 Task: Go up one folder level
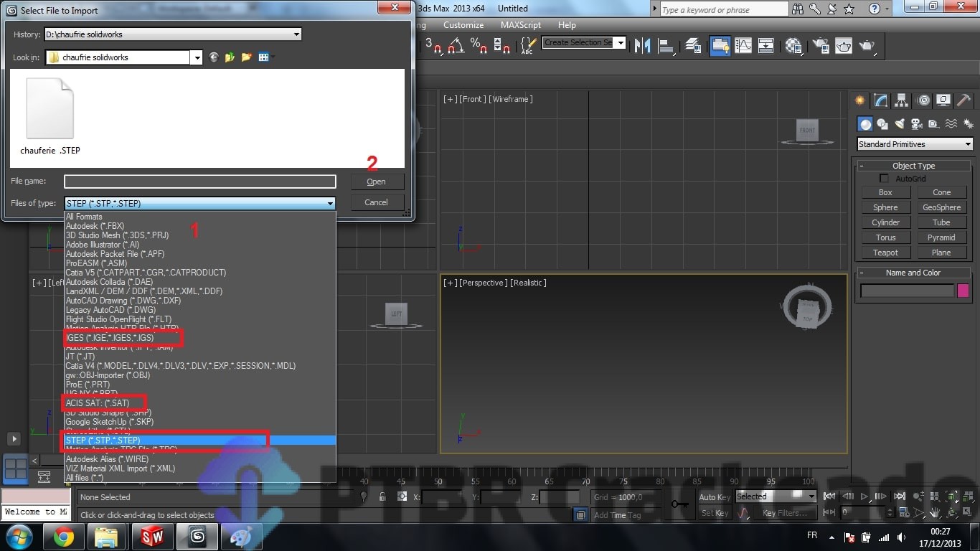(x=230, y=57)
